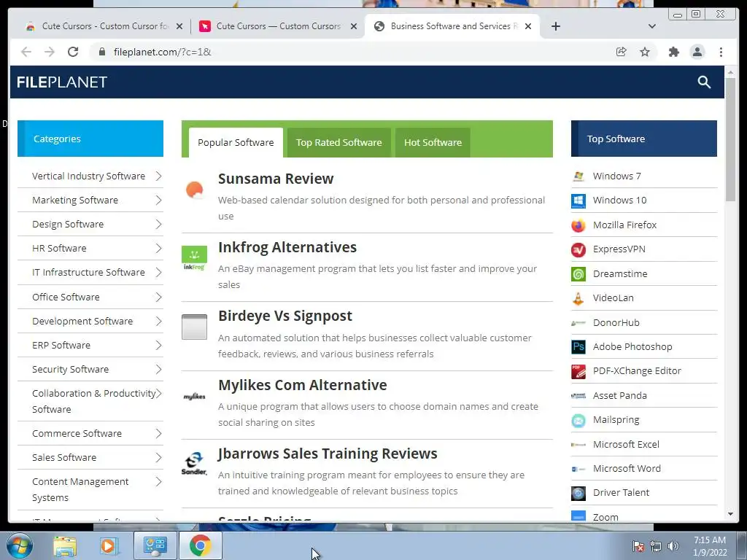
Task: Open the Chrome profile avatar icon
Action: pos(697,52)
